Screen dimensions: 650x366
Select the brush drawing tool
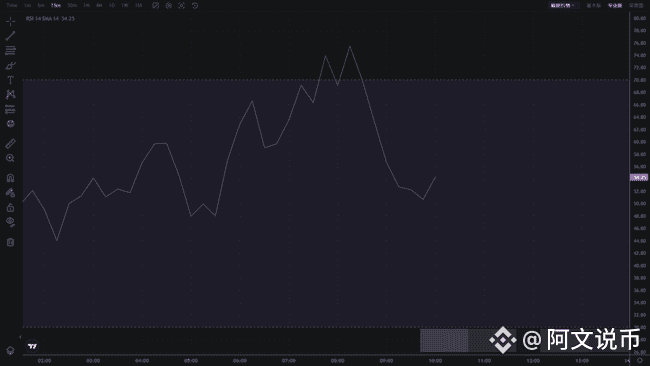pos(10,65)
